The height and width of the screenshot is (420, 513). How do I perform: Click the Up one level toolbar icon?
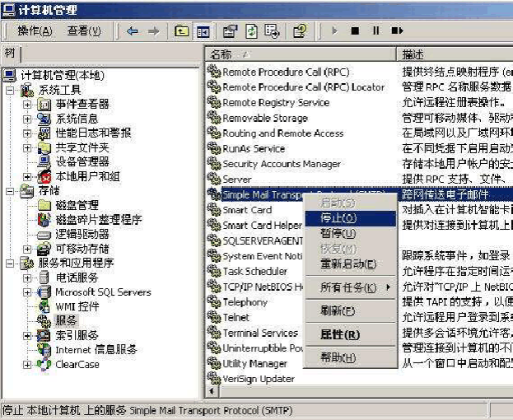click(x=181, y=31)
